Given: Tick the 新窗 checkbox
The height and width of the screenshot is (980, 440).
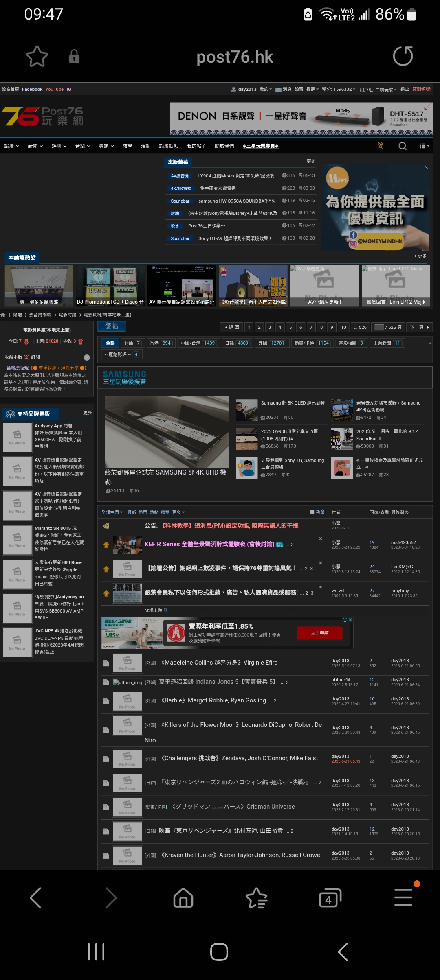Looking at the screenshot, I should click(312, 512).
